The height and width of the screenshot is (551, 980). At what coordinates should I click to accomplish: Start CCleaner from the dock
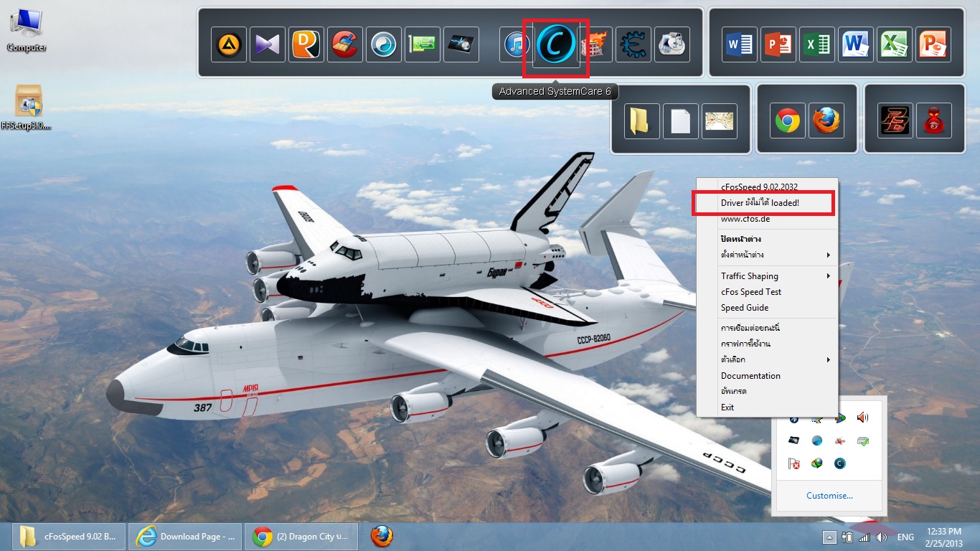tap(346, 44)
